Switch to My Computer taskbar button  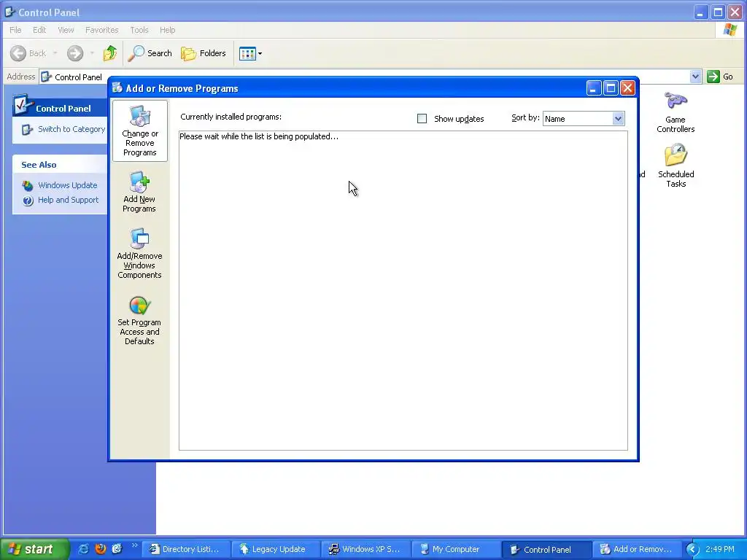pyautogui.click(x=455, y=550)
